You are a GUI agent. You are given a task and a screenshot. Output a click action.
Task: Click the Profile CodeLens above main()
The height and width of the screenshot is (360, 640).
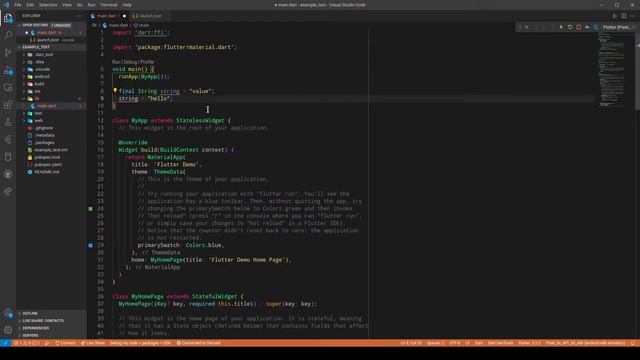pos(147,62)
